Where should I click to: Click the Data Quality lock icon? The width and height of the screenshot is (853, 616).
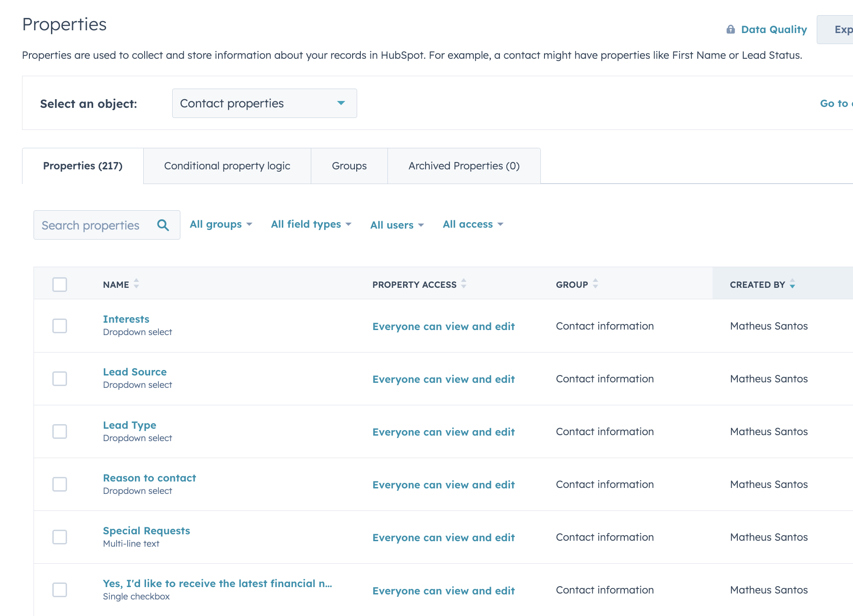[x=730, y=29]
